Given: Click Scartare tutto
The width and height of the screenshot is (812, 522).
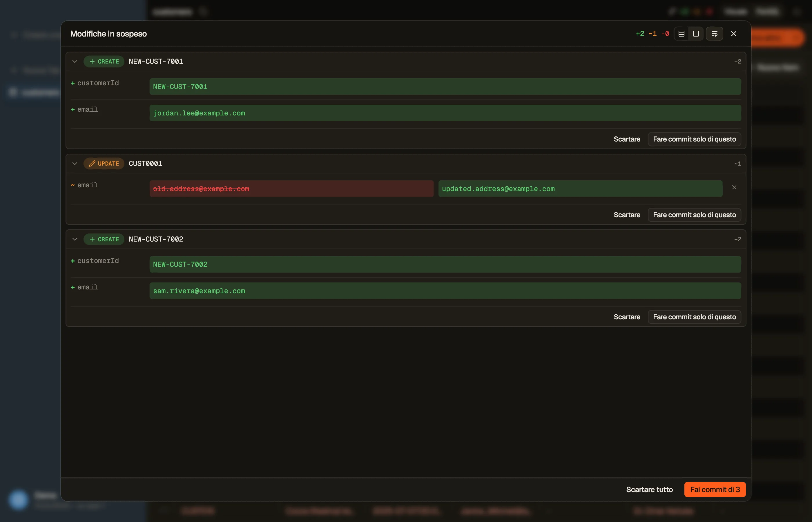Looking at the screenshot, I should click(649, 490).
